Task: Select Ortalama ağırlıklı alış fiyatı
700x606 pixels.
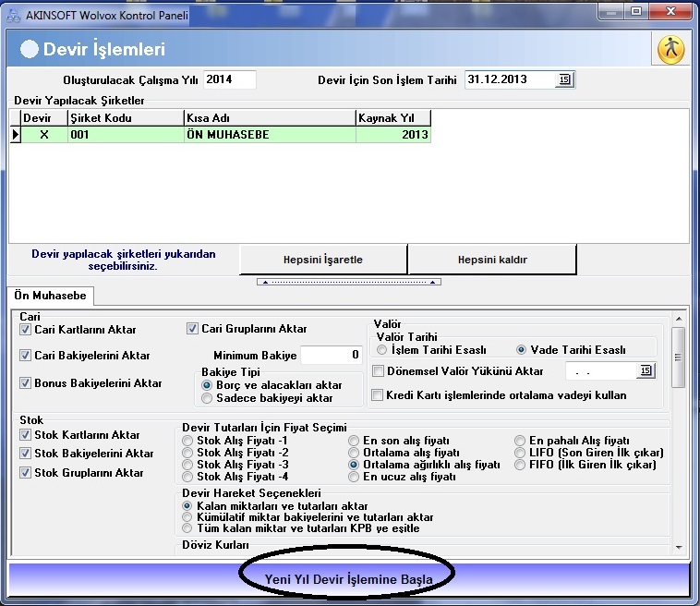Action: pyautogui.click(x=354, y=465)
